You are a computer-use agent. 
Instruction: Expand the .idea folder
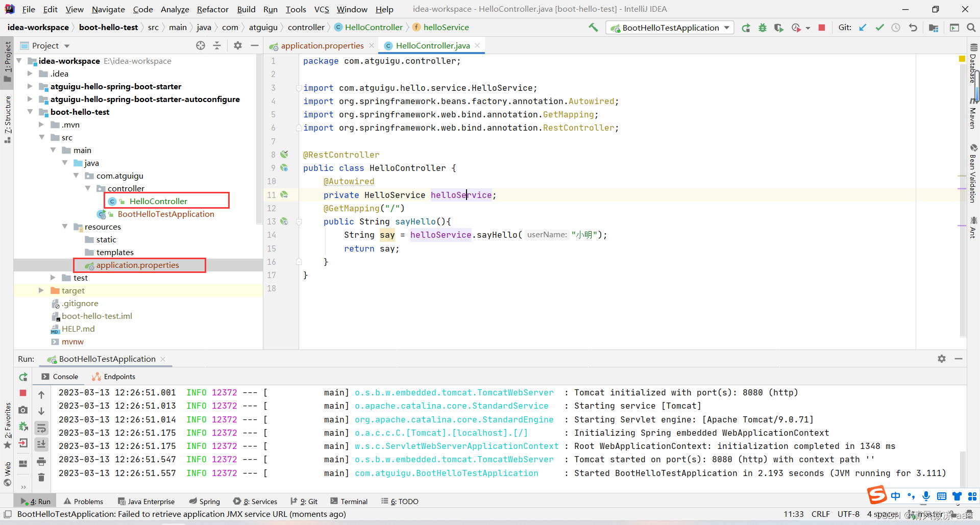pos(30,73)
